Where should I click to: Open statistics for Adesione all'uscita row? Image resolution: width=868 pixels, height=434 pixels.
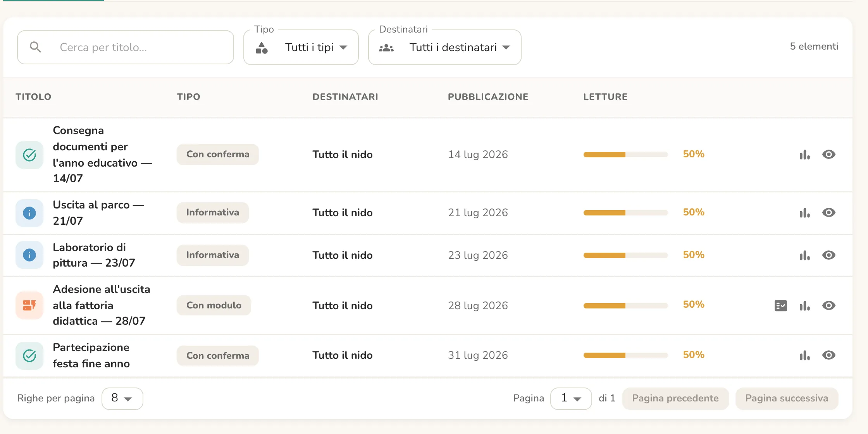click(x=804, y=306)
